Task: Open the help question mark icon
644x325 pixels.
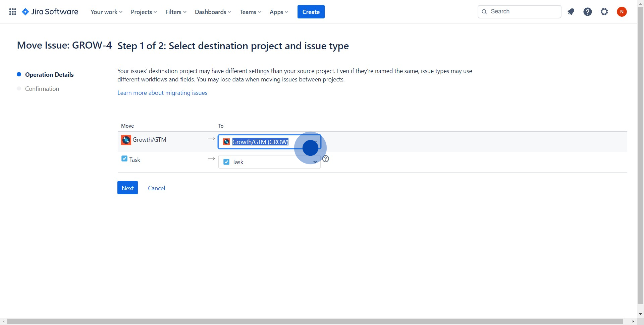Action: tap(588, 12)
